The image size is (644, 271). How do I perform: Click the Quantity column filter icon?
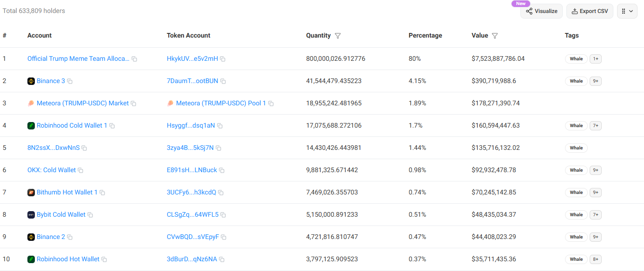click(338, 36)
